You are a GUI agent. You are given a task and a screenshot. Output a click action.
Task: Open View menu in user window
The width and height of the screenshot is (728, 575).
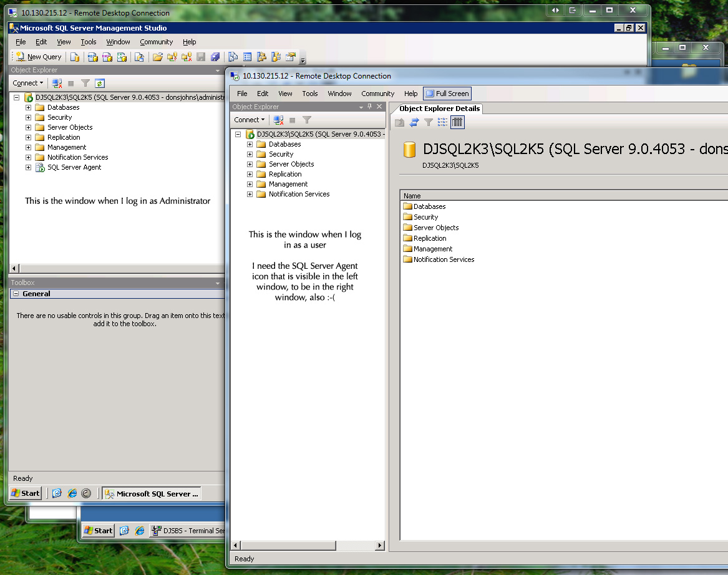click(285, 94)
